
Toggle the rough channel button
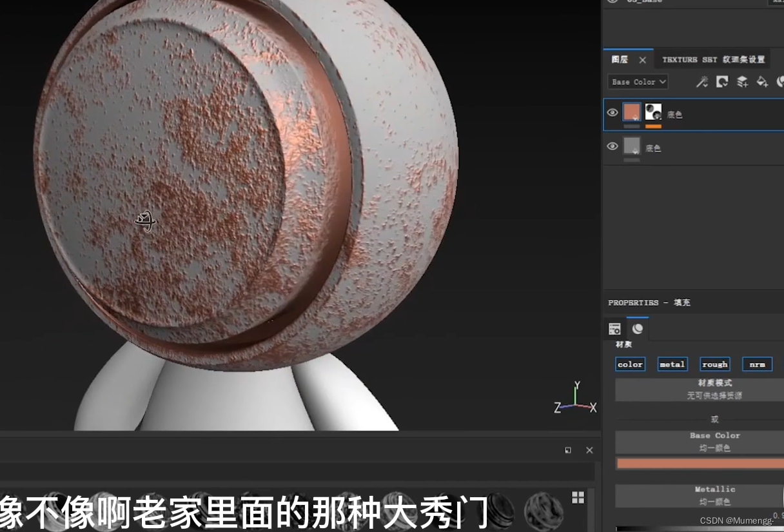coord(714,364)
